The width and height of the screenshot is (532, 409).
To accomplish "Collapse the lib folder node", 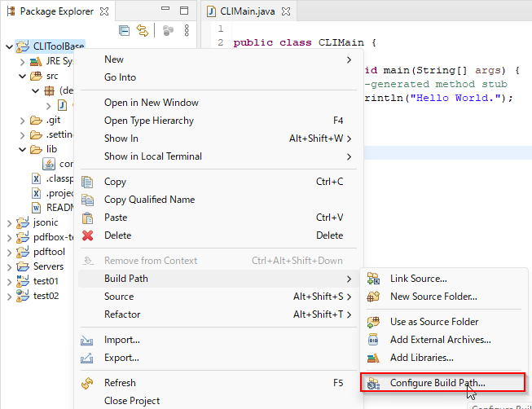I will tap(22, 149).
